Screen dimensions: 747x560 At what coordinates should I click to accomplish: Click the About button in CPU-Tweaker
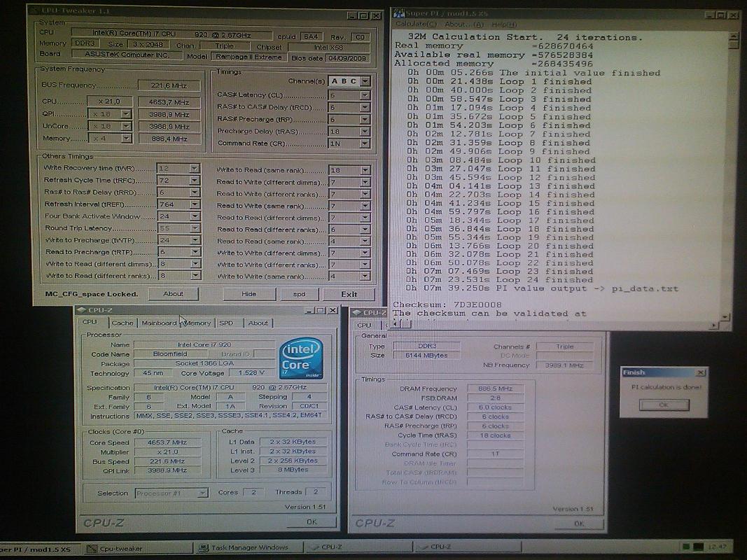click(174, 294)
